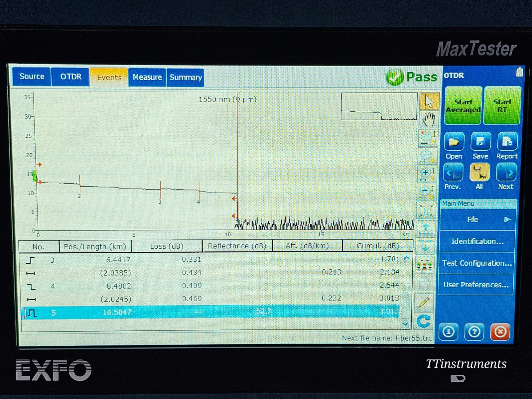Choose the zoom-area magnifier tool

(x=428, y=138)
